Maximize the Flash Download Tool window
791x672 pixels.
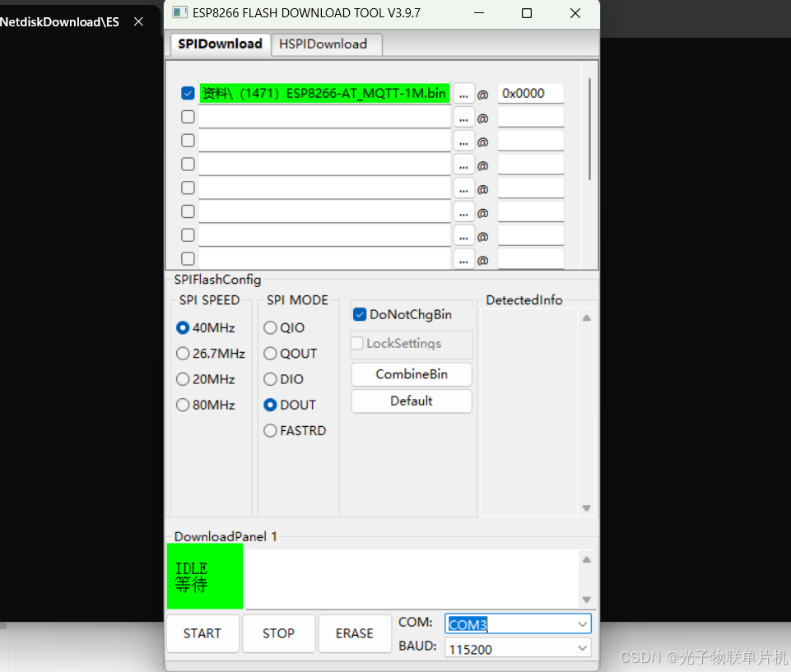[x=527, y=13]
